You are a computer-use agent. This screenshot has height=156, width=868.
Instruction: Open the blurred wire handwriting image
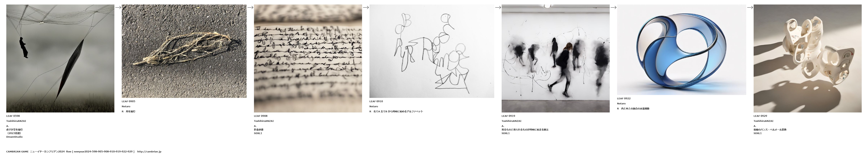[308, 58]
